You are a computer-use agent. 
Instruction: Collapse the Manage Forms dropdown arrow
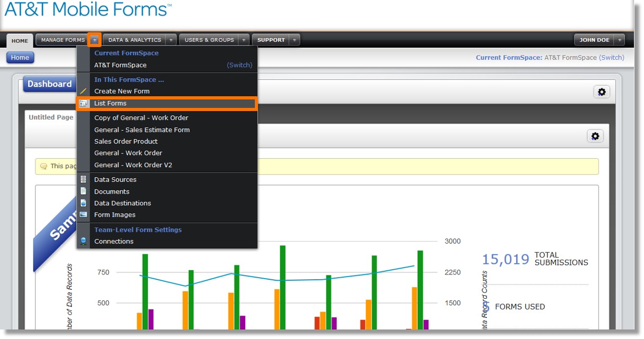[x=94, y=40]
